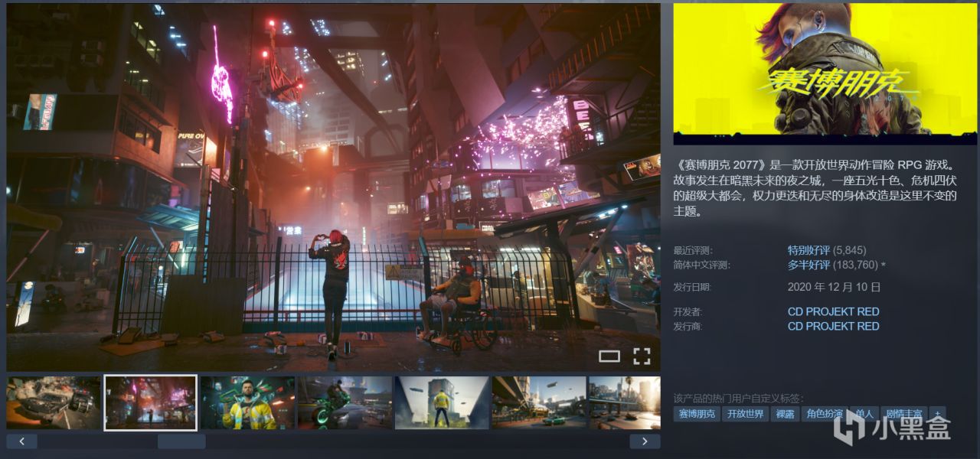Slide the thumbnail strip scrollbar handle
Screen dimensions: 980x459
coord(181,441)
